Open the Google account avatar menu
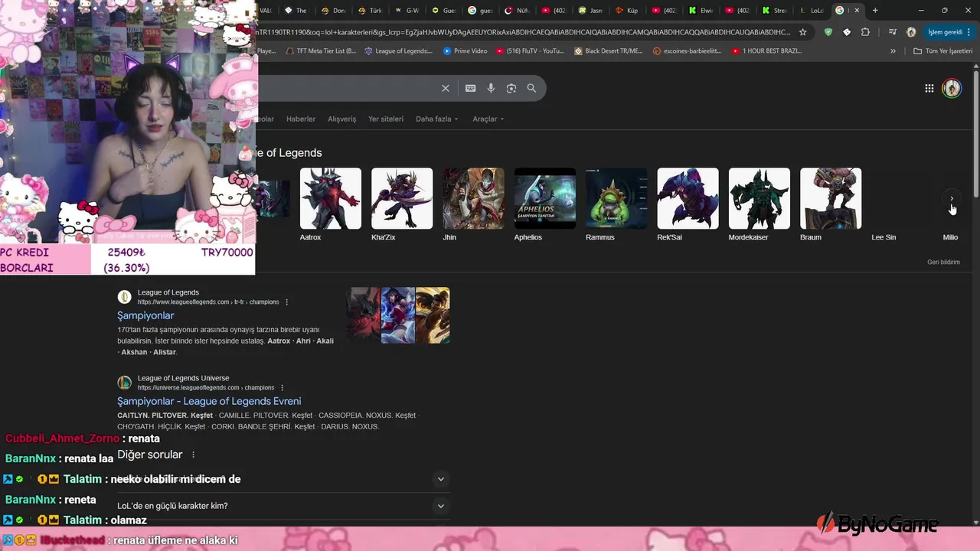 click(x=952, y=88)
